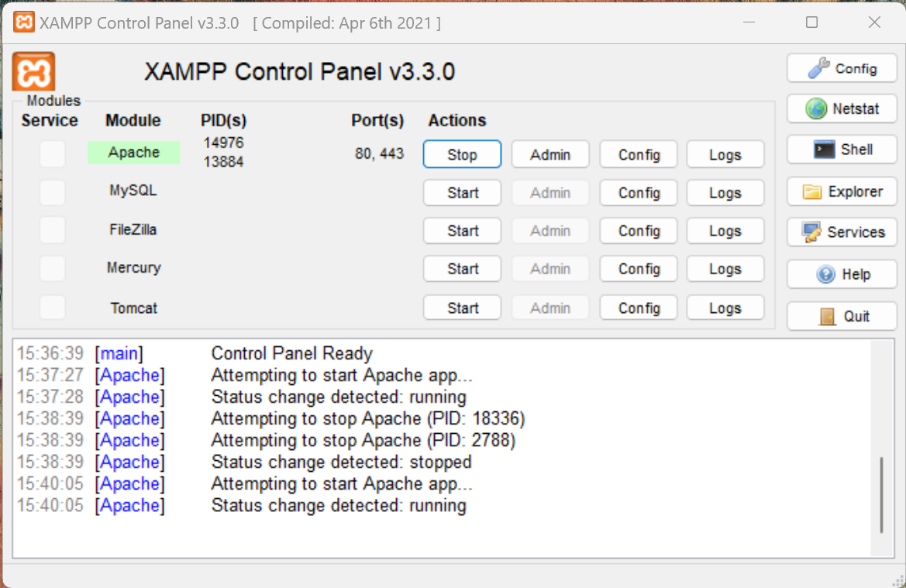Toggle the Tomcat service checkbox
The width and height of the screenshot is (906, 588).
(53, 308)
